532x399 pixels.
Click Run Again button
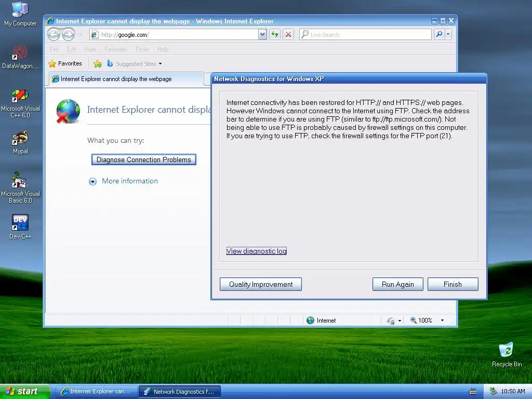(397, 284)
